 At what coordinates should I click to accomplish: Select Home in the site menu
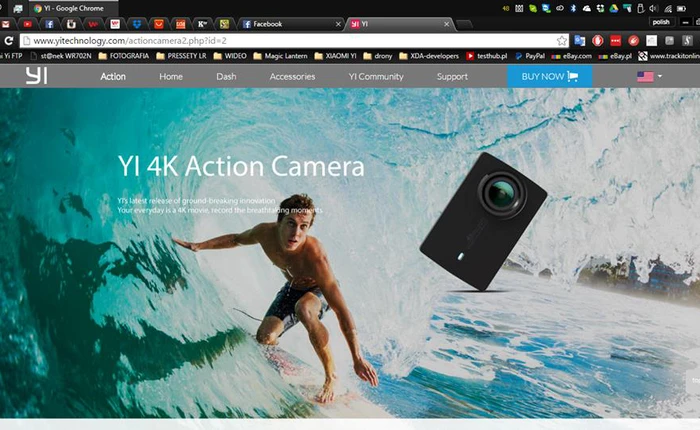(171, 76)
